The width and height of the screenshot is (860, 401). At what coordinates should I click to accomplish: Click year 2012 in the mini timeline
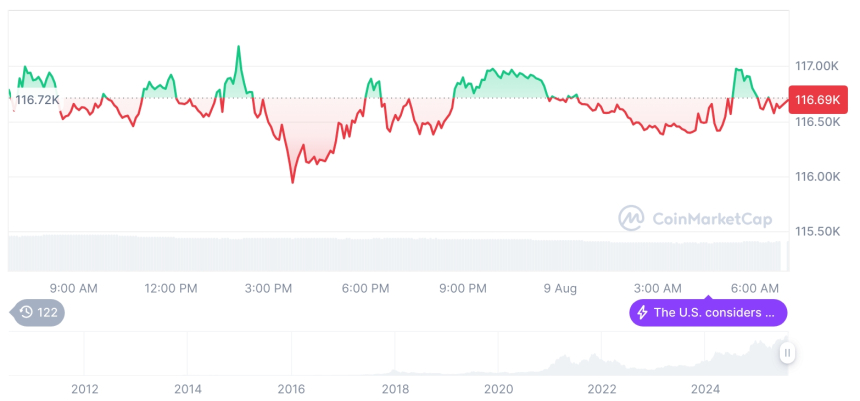[84, 388]
